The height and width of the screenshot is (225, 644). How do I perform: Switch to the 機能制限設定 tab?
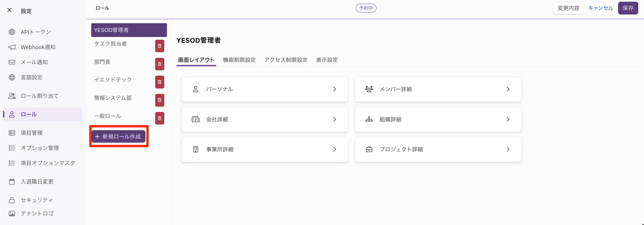point(239,60)
